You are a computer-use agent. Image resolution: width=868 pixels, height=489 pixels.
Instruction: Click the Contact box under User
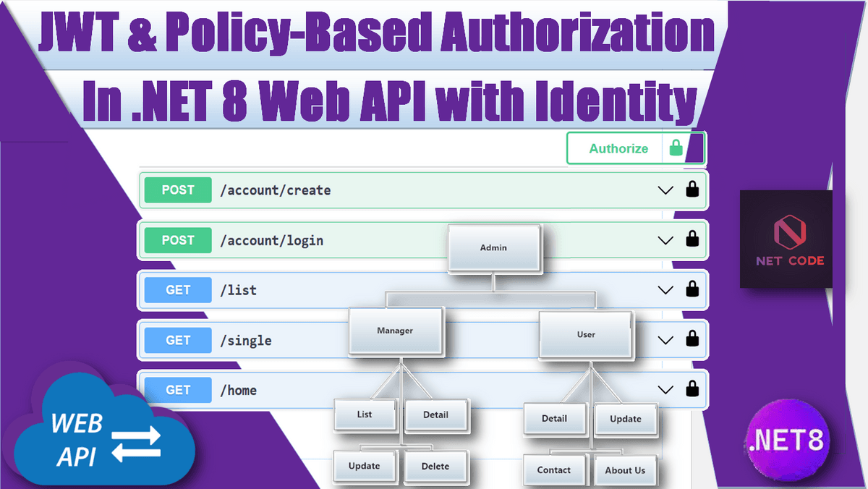tap(554, 470)
